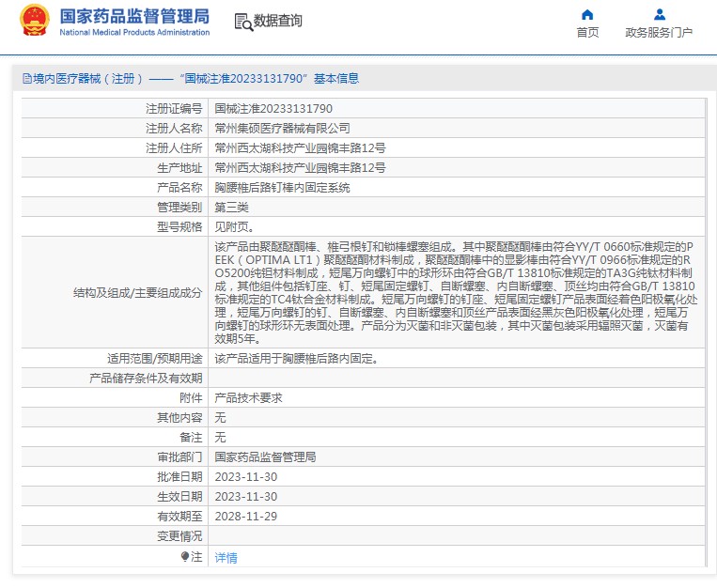The image size is (717, 588).
Task: Click 该产品适用于胸腰椎后路内固定。 text
Action: point(296,359)
